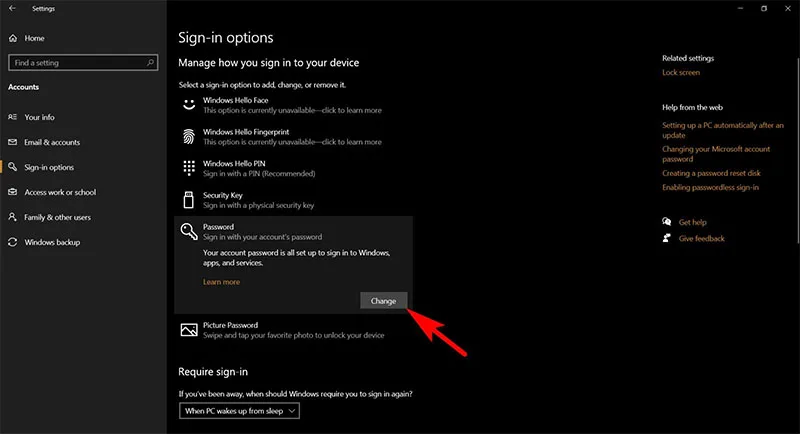The height and width of the screenshot is (434, 800).
Task: Click the Windows Hello Fingerprint icon
Action: click(189, 137)
